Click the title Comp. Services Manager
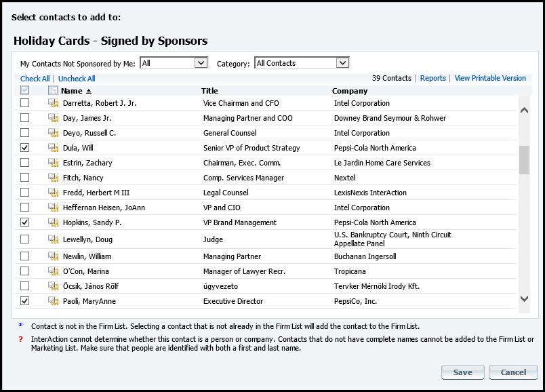The image size is (545, 392). 243,178
